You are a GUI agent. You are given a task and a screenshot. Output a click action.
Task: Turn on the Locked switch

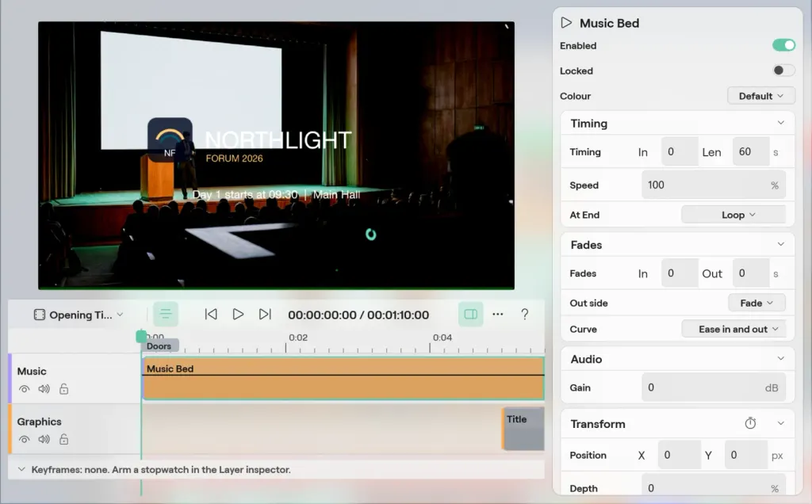tap(783, 71)
